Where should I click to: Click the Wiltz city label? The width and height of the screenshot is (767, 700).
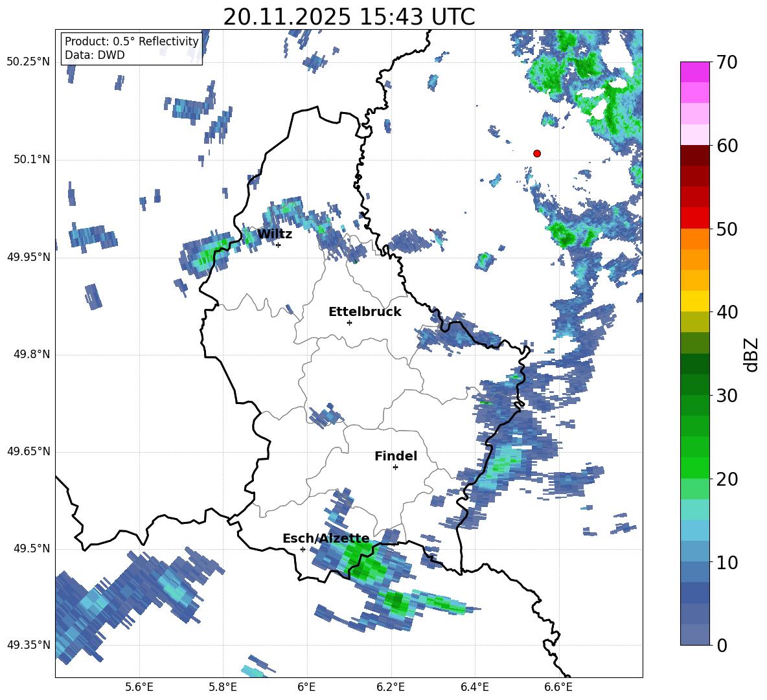(x=275, y=234)
